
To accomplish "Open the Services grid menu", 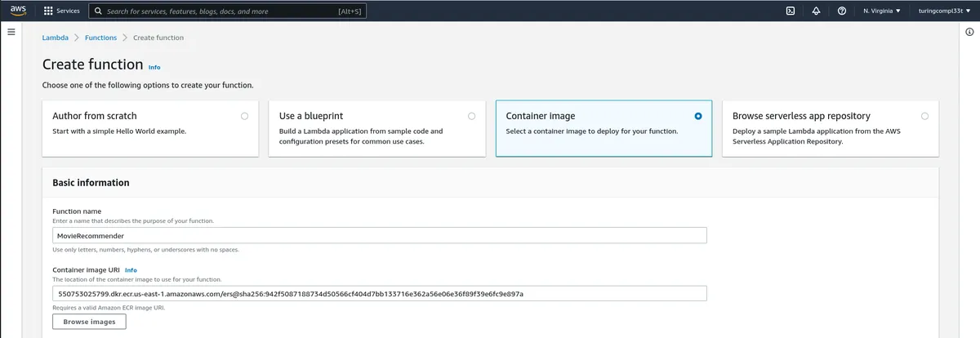I will [x=48, y=11].
